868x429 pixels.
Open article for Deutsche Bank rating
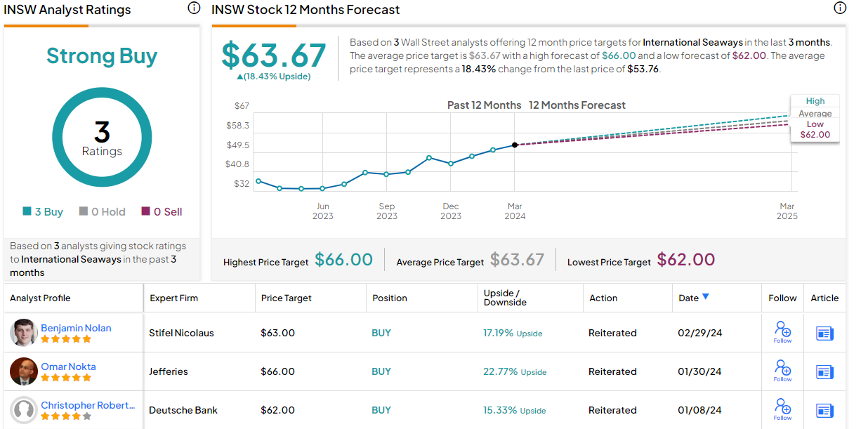point(824,411)
